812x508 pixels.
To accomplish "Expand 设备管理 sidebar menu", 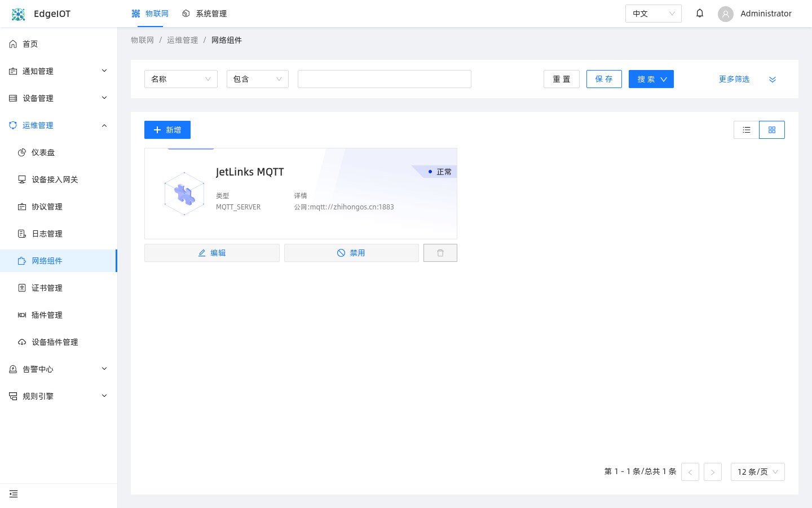I will [59, 98].
